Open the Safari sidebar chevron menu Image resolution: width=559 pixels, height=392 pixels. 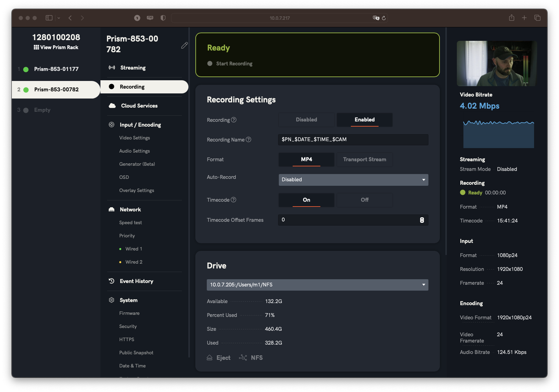[x=59, y=18]
